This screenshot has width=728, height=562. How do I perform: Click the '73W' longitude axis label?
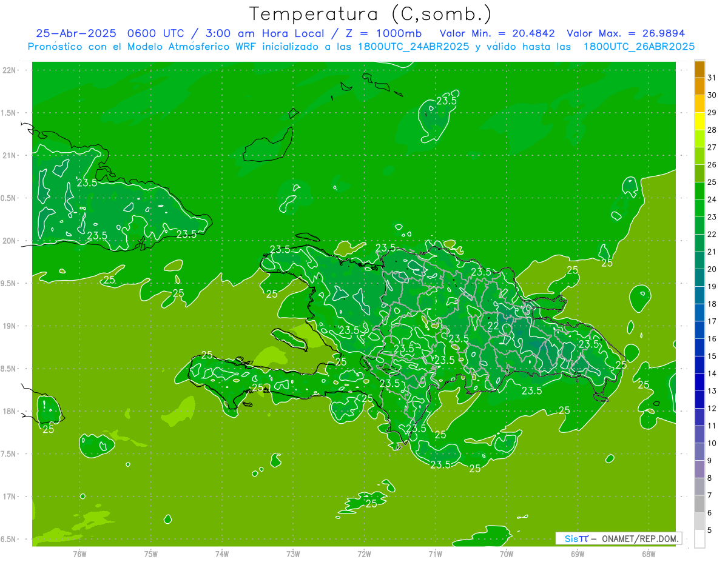click(293, 554)
